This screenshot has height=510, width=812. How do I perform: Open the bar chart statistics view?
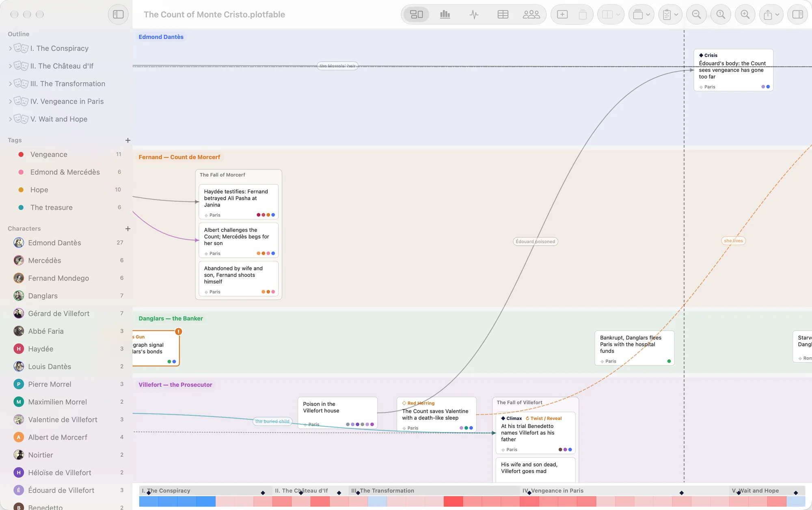(x=445, y=15)
